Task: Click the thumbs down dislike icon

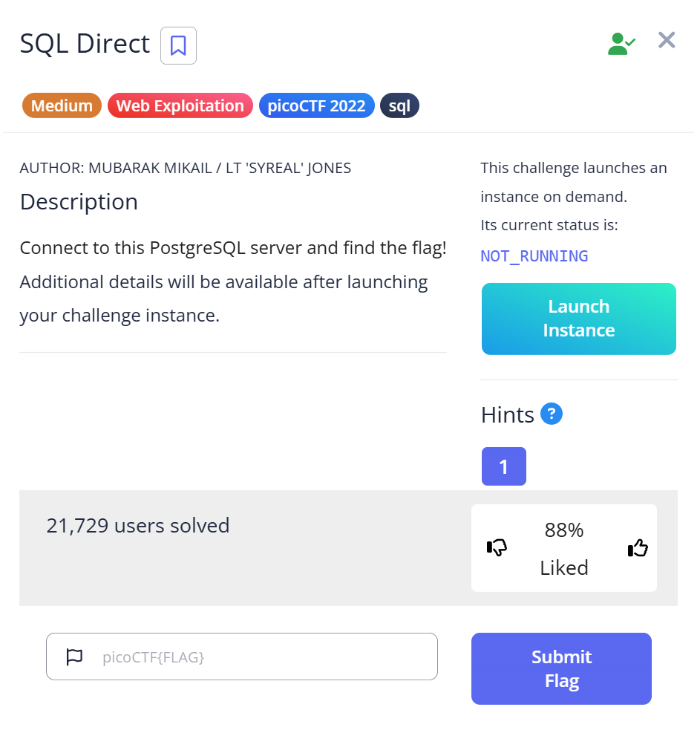Action: [497, 548]
